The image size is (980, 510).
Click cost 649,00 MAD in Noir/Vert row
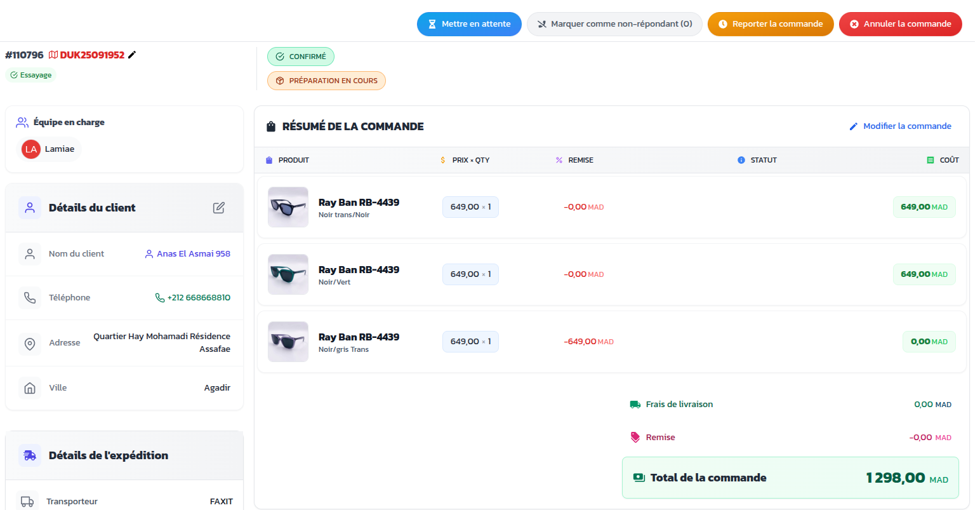pos(924,274)
